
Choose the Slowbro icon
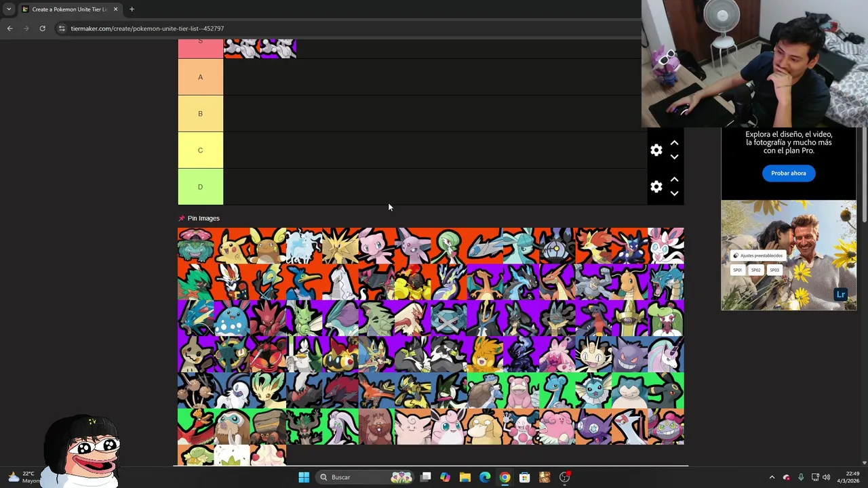point(521,390)
